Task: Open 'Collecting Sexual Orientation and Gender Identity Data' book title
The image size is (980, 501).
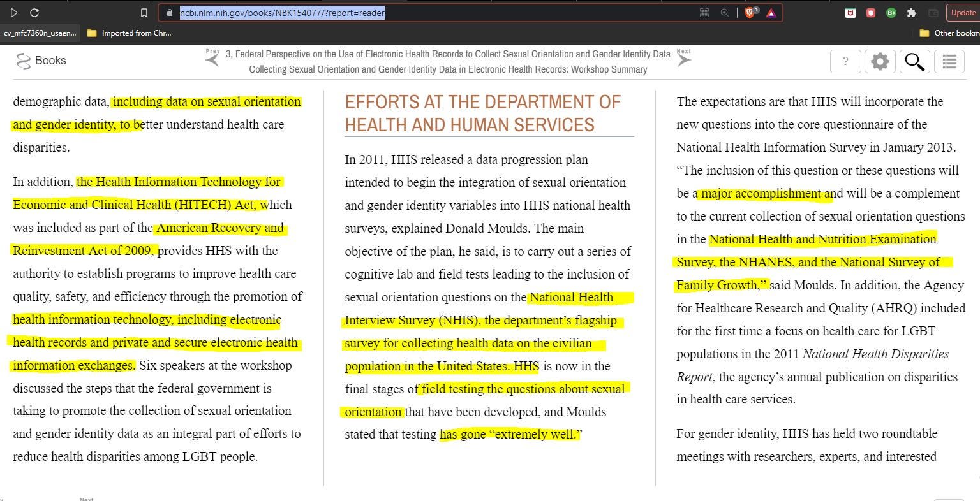Action: [448, 69]
